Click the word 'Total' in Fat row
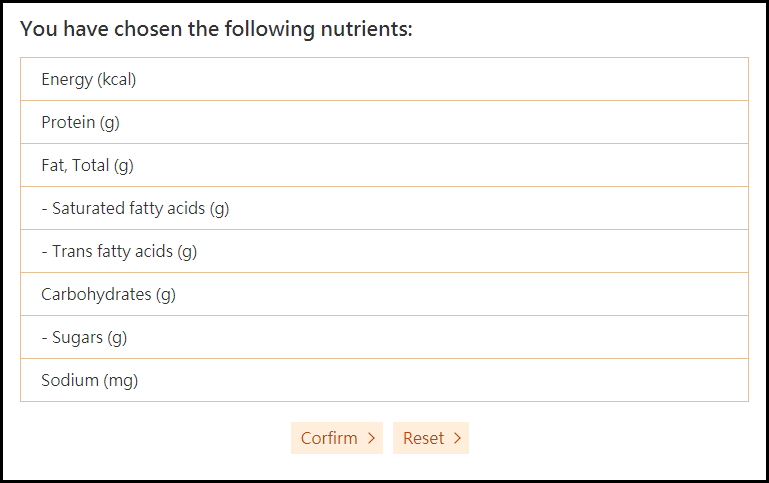 point(91,166)
